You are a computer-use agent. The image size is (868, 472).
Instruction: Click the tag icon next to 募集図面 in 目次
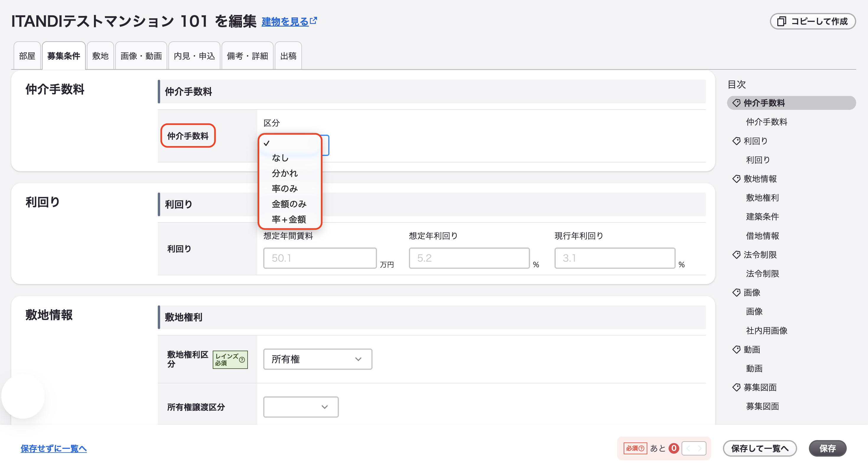pyautogui.click(x=736, y=388)
